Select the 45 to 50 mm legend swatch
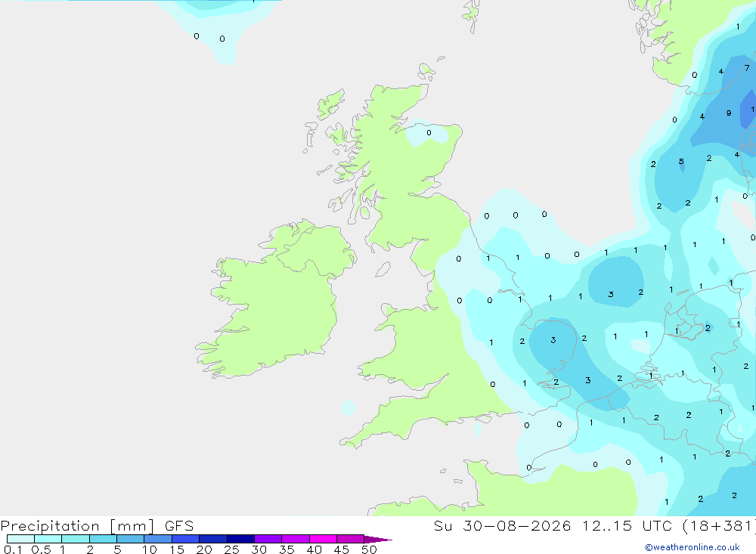Viewport: 756px width, 554px height. pyautogui.click(x=350, y=539)
